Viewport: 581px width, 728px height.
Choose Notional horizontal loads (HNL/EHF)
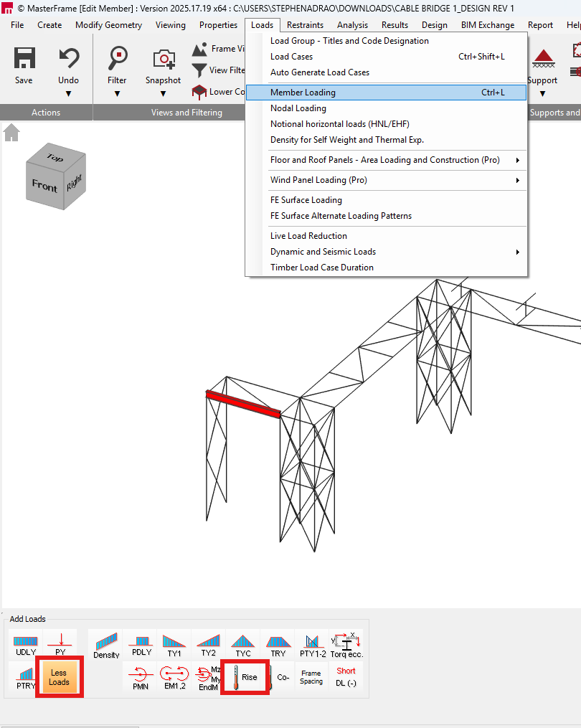click(x=386, y=124)
